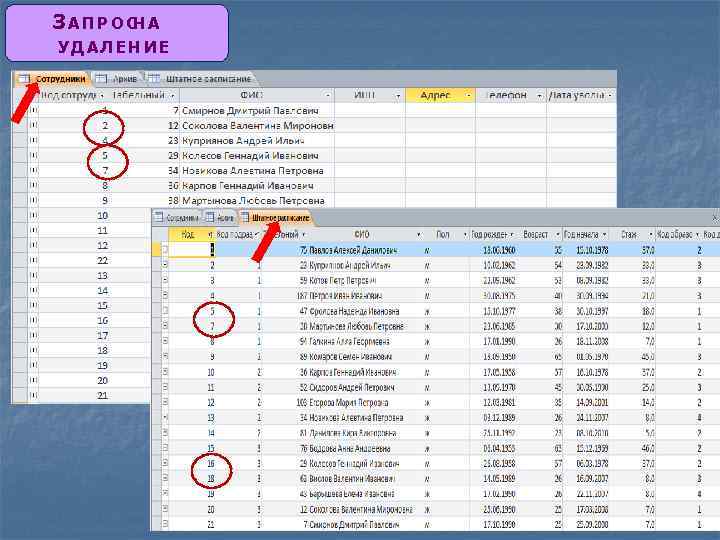Screen dimensions: 720x540
Task: Expand Комаров Семен Иванович row in front table
Action: pos(165,356)
